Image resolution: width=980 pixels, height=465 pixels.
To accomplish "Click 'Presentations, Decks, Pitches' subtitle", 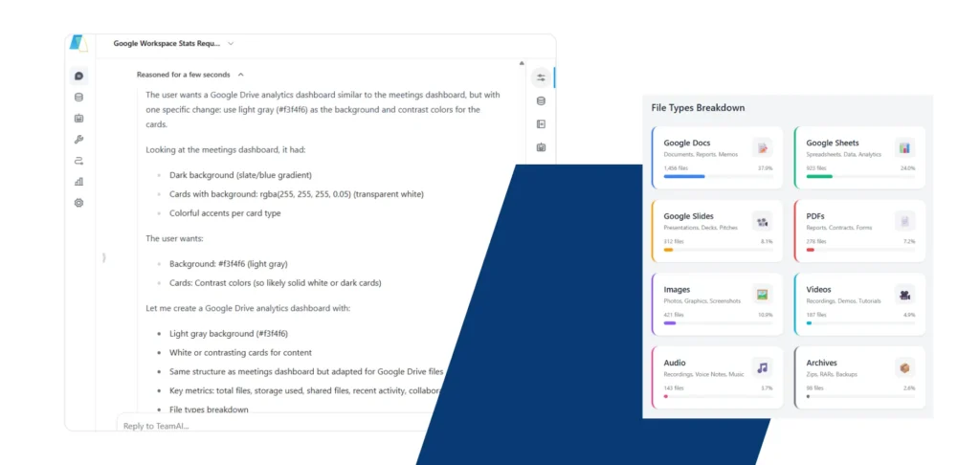I will point(701,228).
